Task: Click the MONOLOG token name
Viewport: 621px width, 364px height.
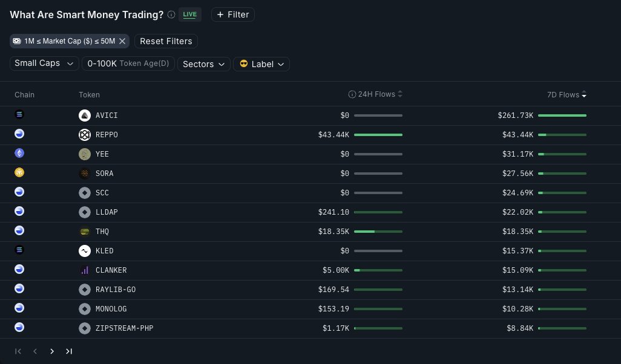Action: point(111,310)
